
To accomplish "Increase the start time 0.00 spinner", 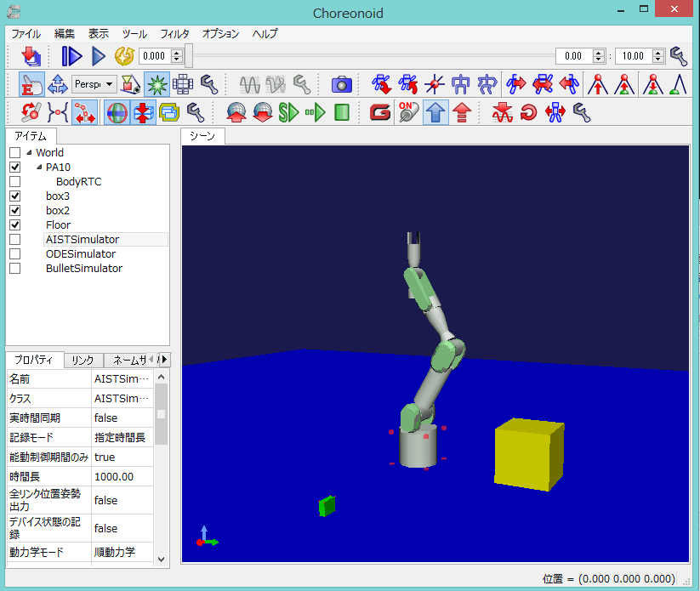I will 599,53.
